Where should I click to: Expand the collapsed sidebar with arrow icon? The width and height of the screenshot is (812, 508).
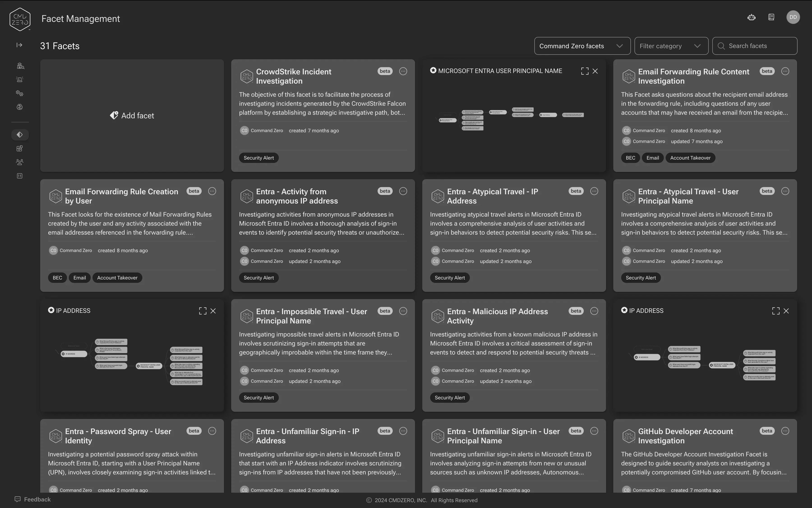point(19,45)
